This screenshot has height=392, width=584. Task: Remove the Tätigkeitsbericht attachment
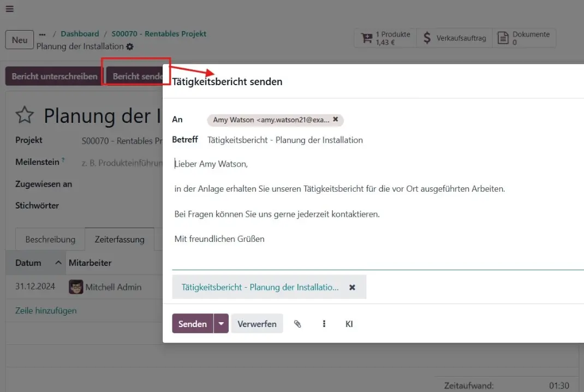pos(352,287)
